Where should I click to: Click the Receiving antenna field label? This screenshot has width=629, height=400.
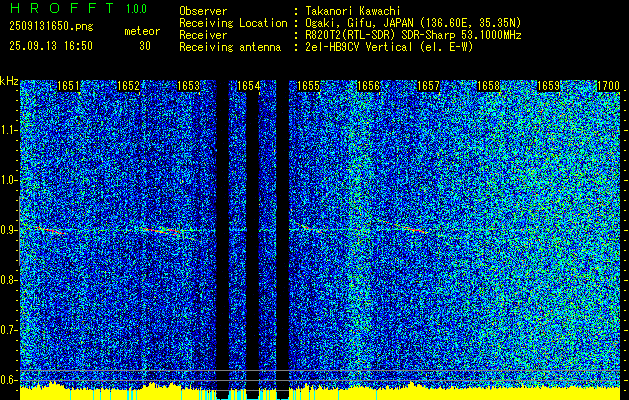(x=230, y=47)
